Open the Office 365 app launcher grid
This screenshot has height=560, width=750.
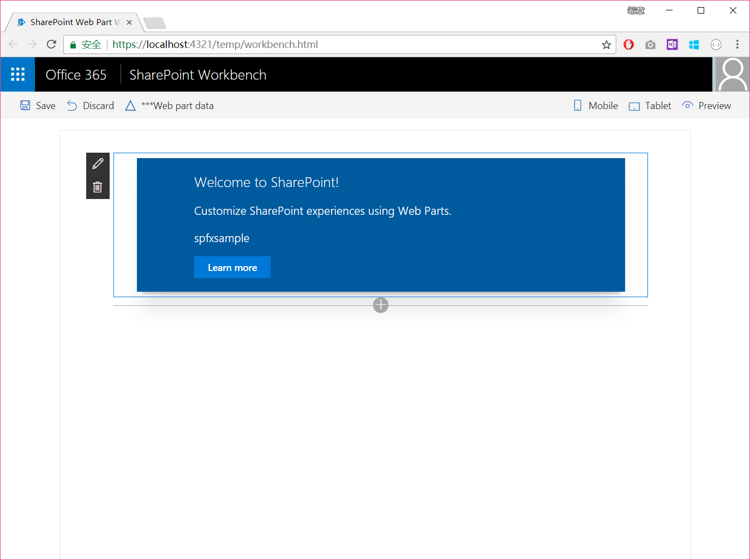coord(17,74)
